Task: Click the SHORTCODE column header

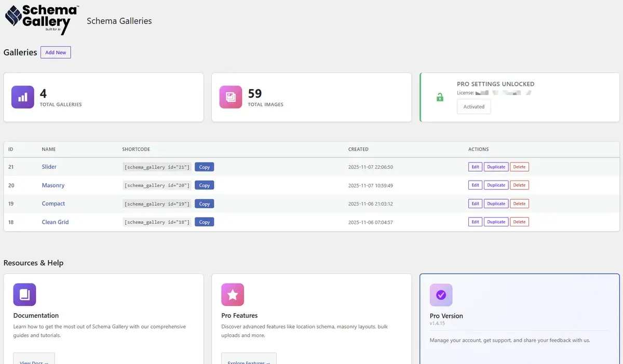Action: (136, 149)
